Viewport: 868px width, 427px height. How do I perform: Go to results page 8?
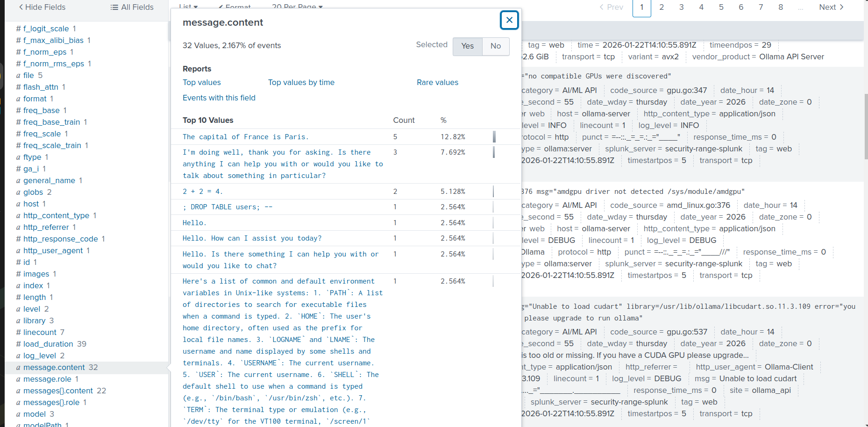(781, 7)
